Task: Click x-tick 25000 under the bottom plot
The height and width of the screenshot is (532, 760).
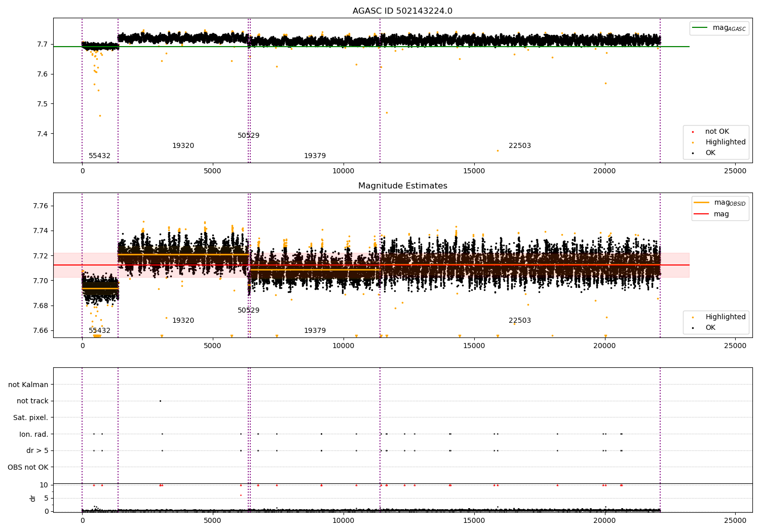Action: pos(735,521)
